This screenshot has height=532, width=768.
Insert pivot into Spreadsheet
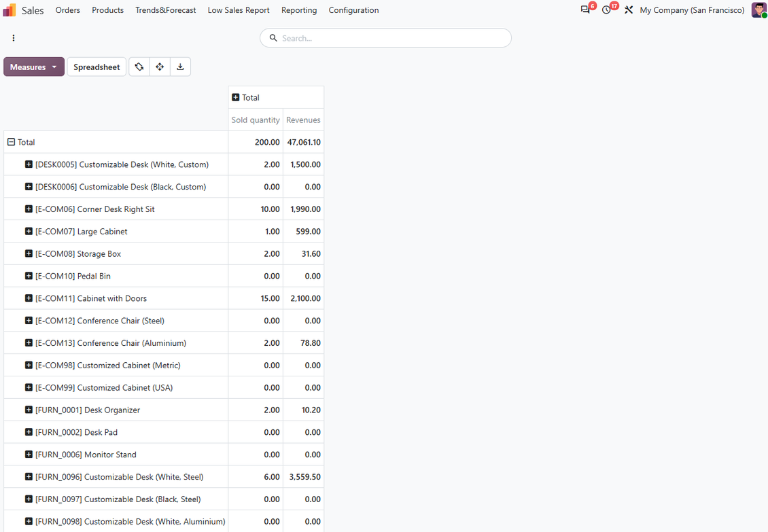pyautogui.click(x=97, y=67)
